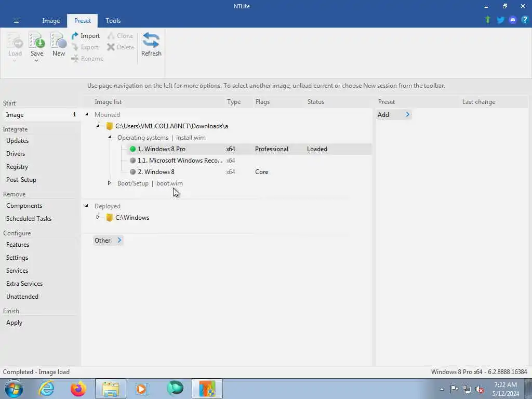
Task: Open the Tools ribbon tab
Action: [x=113, y=21]
